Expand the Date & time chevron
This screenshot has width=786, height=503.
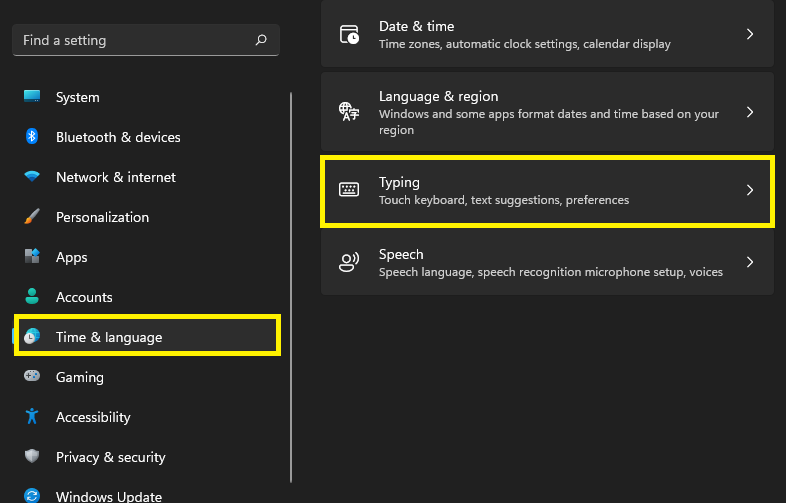click(750, 34)
